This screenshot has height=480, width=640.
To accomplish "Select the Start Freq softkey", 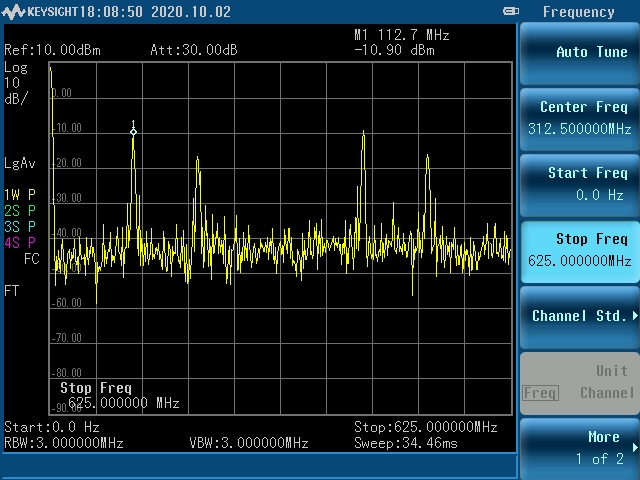I will tap(579, 185).
